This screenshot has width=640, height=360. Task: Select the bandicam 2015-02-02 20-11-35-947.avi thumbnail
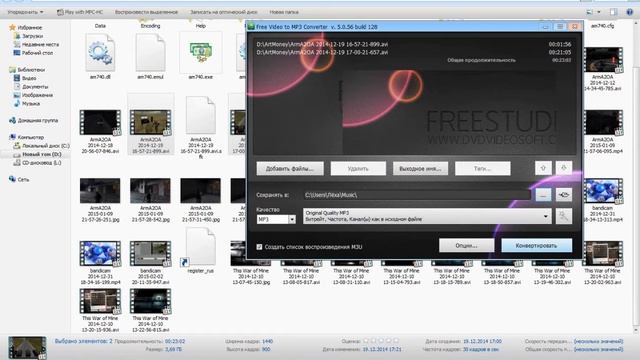(150, 253)
